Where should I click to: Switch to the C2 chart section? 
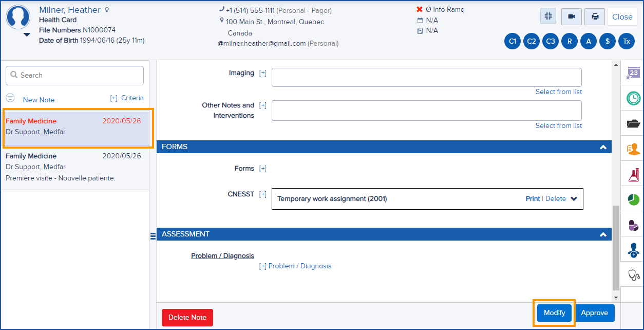coord(531,41)
